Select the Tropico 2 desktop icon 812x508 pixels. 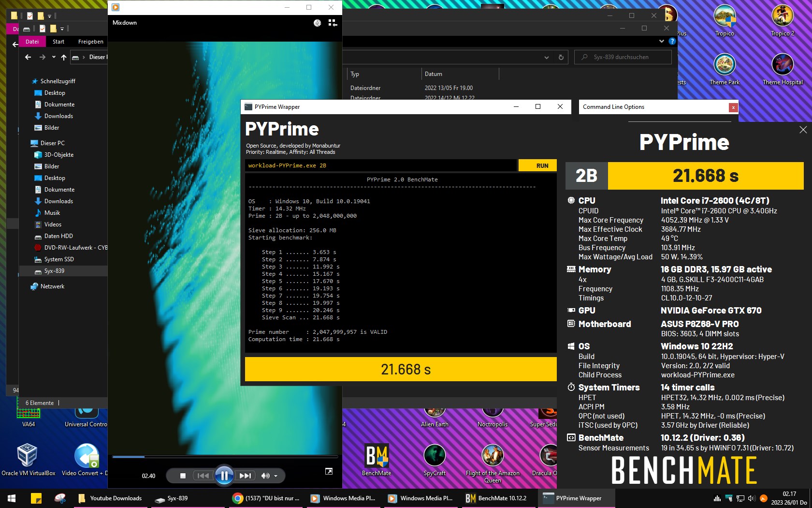782,21
